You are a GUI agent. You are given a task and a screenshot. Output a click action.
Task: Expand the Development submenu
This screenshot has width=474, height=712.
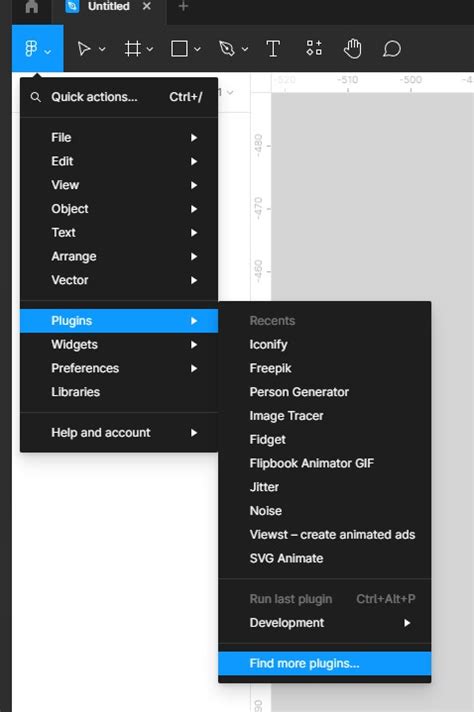tap(325, 623)
